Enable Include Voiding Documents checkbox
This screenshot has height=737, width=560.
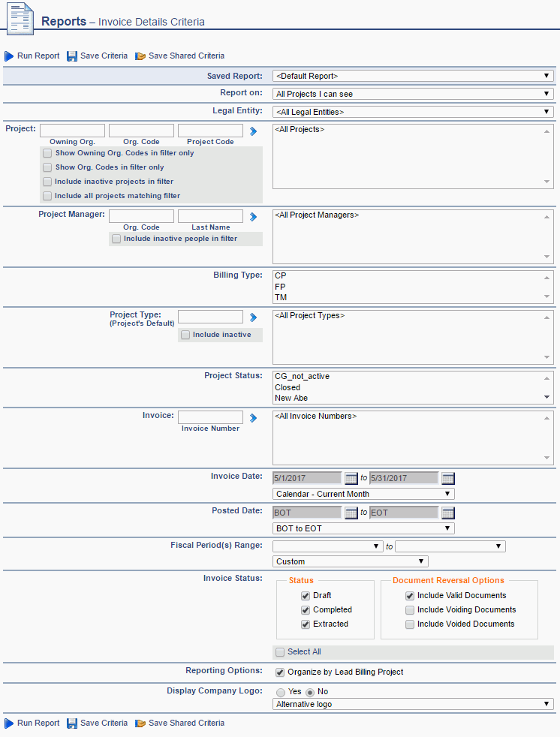coord(410,610)
